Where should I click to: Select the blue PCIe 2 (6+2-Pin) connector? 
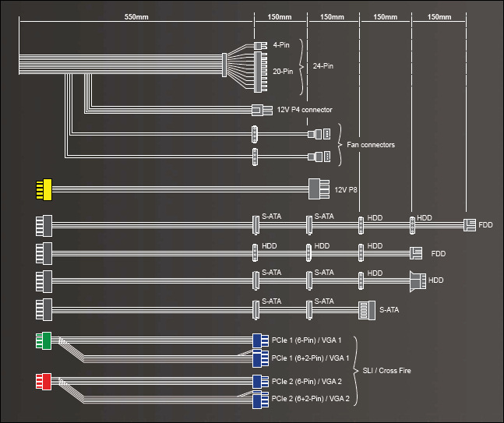pos(261,400)
